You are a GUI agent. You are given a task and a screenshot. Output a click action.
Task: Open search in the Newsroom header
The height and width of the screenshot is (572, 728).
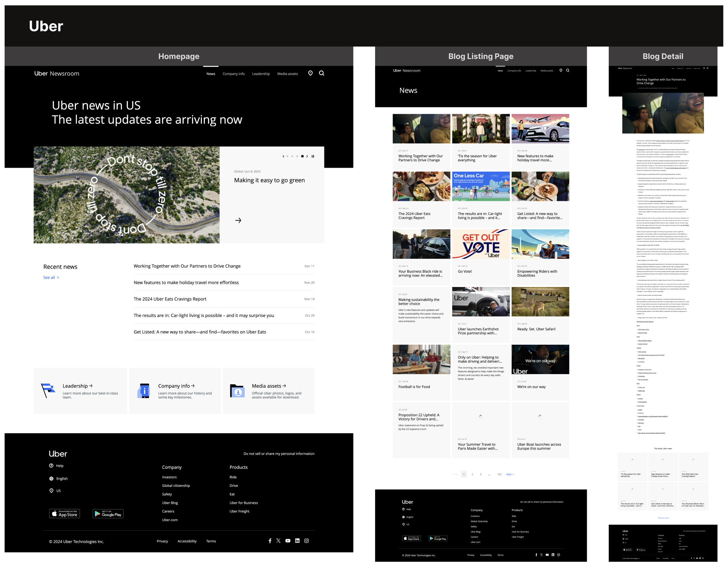point(322,73)
